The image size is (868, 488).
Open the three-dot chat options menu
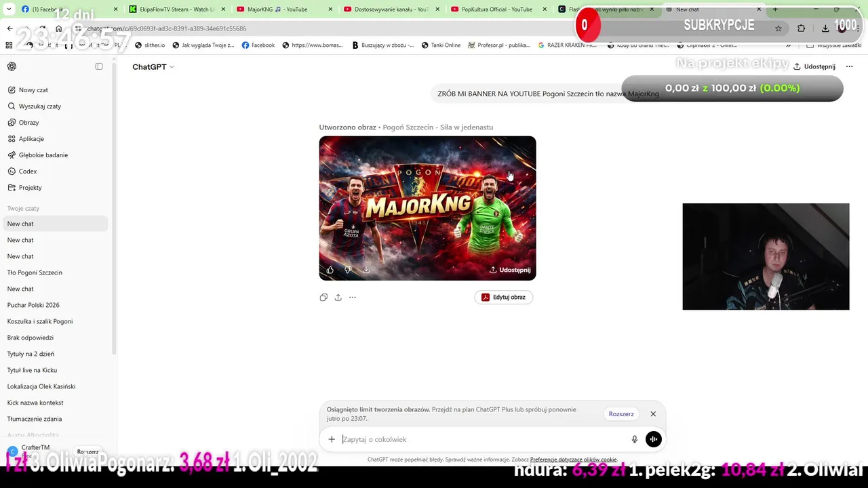pyautogui.click(x=849, y=66)
